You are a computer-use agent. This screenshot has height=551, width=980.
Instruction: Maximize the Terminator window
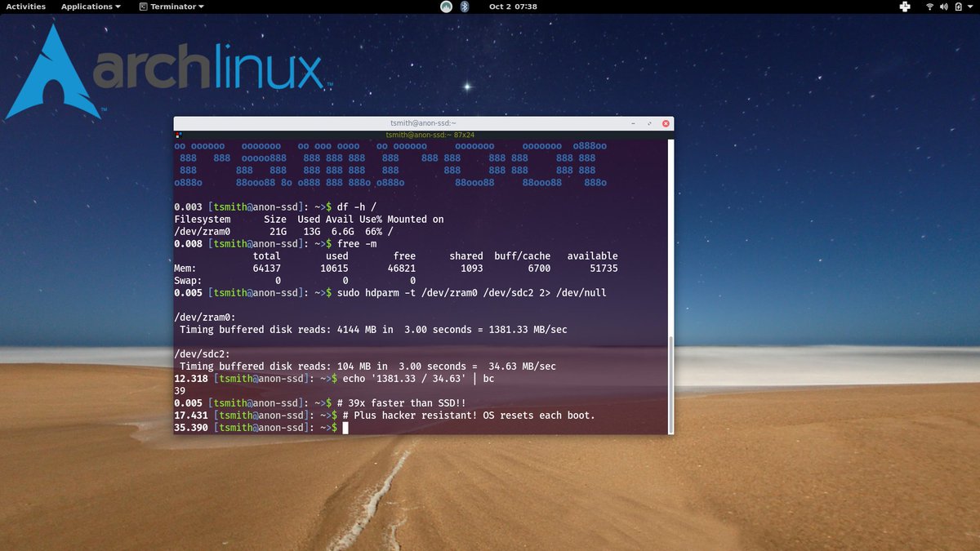pyautogui.click(x=650, y=124)
